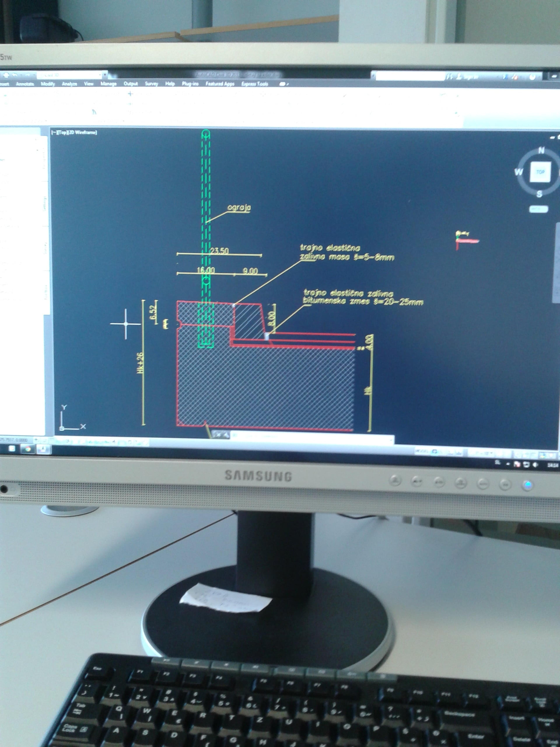Select the Survey ribbon tab

point(152,84)
